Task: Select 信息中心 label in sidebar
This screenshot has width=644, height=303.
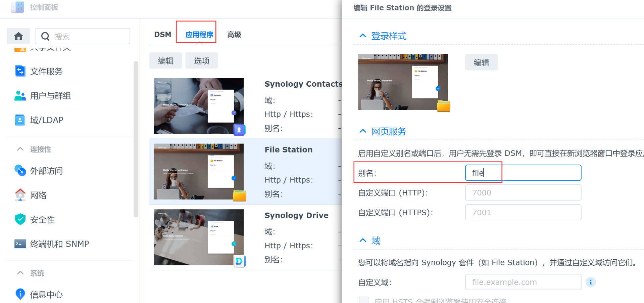Action: pos(46,294)
